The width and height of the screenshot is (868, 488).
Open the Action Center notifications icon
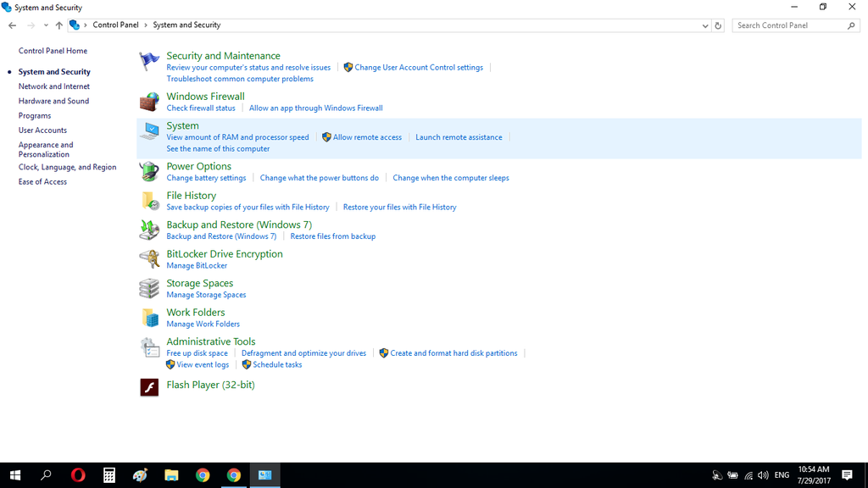click(847, 475)
